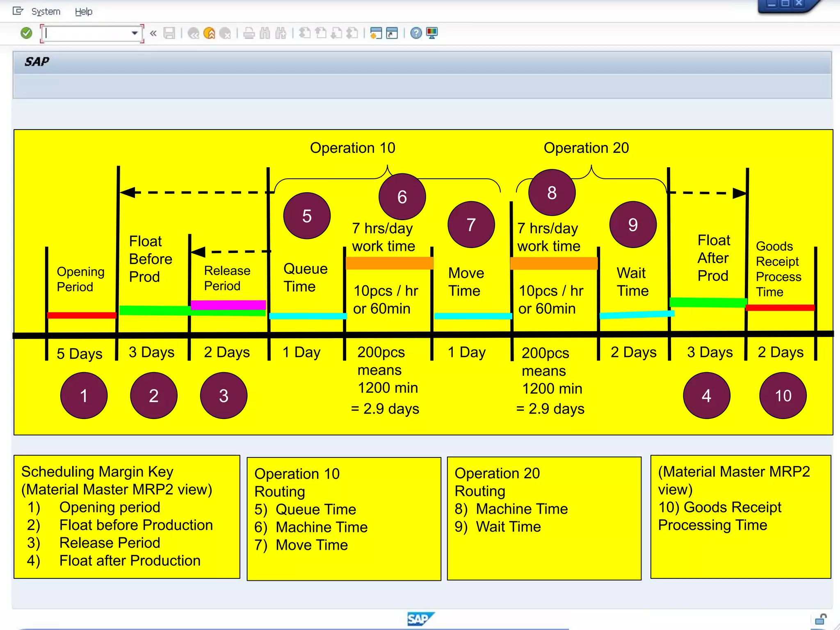The width and height of the screenshot is (840, 630).
Task: Click the Find binoculars icon
Action: coord(265,33)
